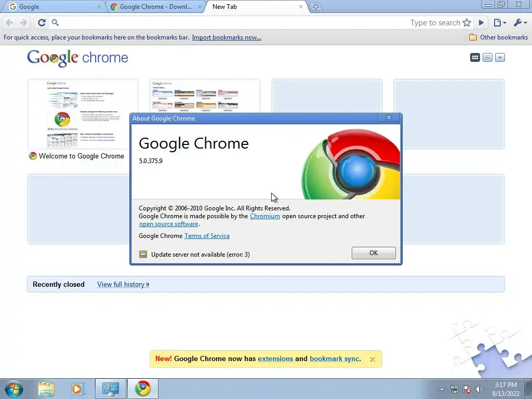Open Windows Explorer from the taskbar
Viewport: 532px width, 399px height.
pos(46,389)
